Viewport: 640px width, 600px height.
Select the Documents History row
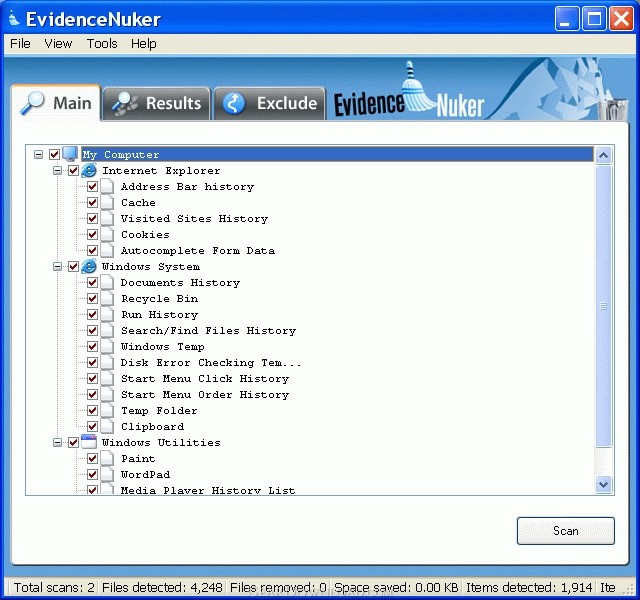180,282
